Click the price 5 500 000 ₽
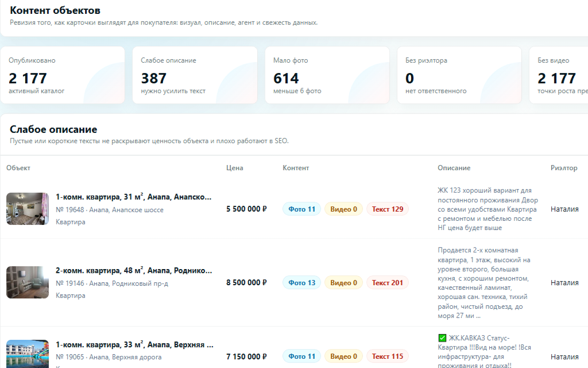 click(x=247, y=209)
